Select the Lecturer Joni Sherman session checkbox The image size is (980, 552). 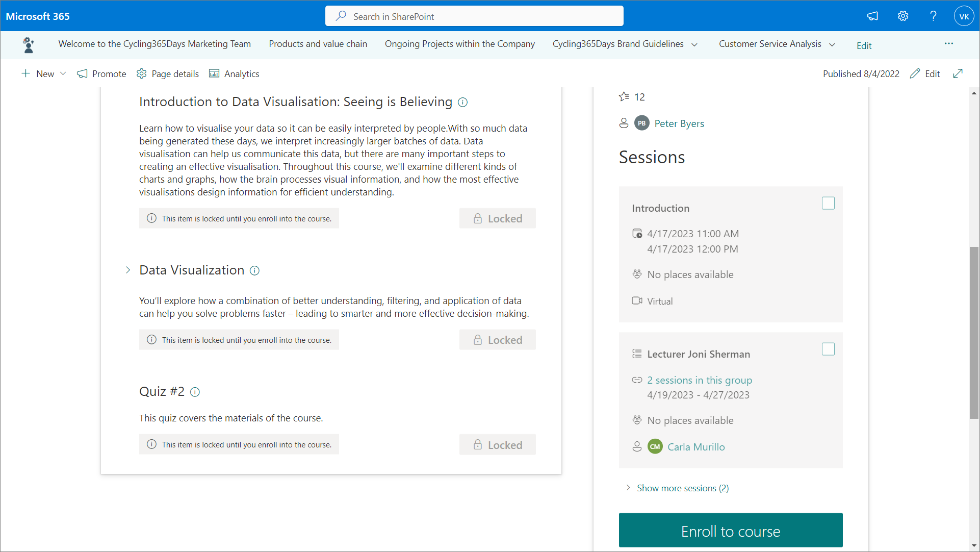(828, 349)
